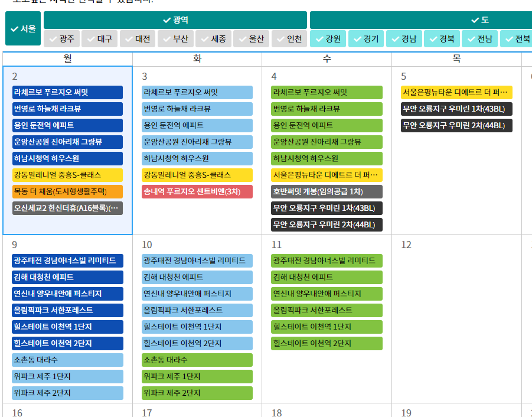The height and width of the screenshot is (417, 532).
Task: Toggle the 서울 region filter
Action: click(x=23, y=28)
